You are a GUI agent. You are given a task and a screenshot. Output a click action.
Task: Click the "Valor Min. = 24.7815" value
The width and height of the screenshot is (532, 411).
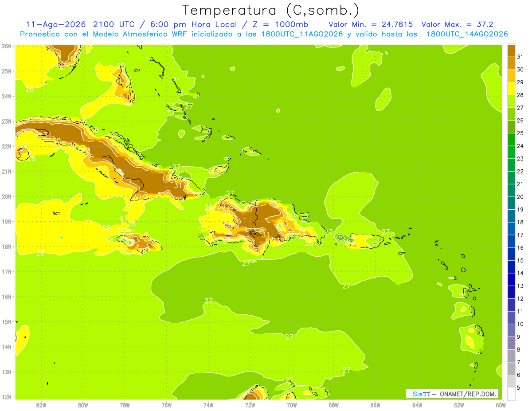(x=371, y=24)
